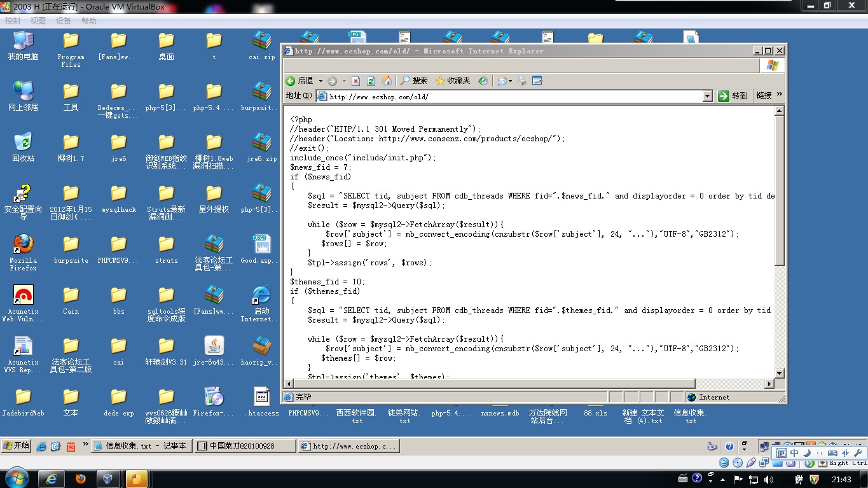The height and width of the screenshot is (488, 868).
Task: Expand the Links (链接) toolbar chevron
Action: coord(780,95)
